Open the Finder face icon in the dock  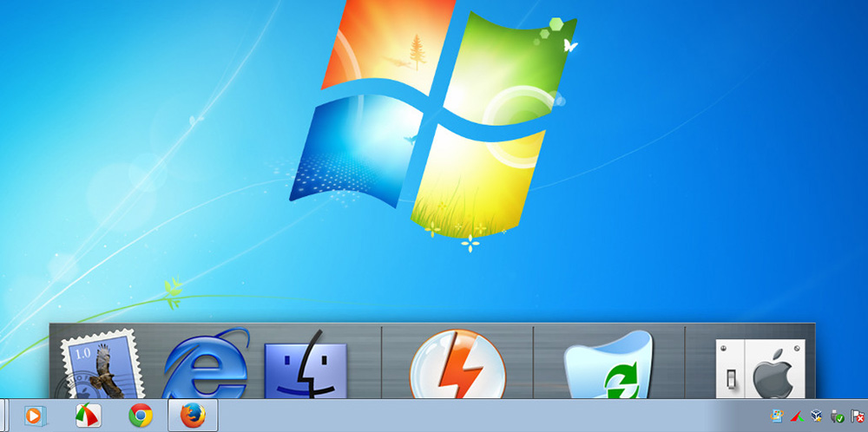coord(306,365)
